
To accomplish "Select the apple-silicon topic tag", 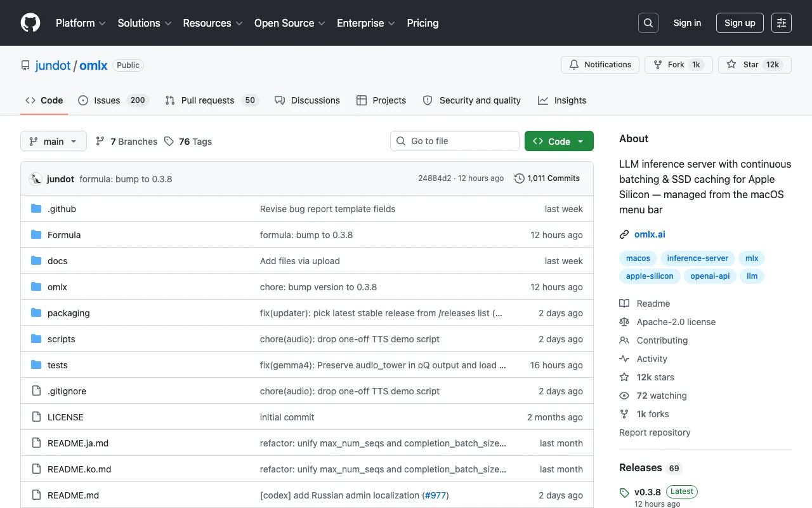I will click(650, 276).
